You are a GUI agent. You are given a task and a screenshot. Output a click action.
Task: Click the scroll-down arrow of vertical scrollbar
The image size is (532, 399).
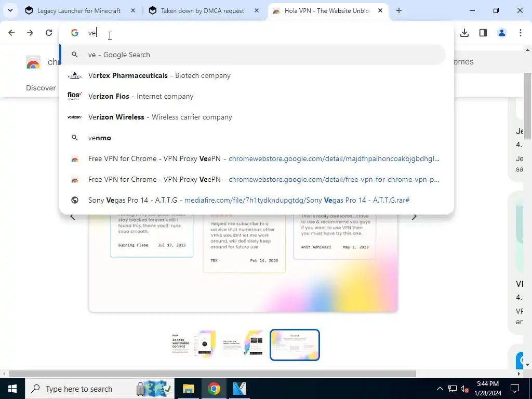(528, 365)
